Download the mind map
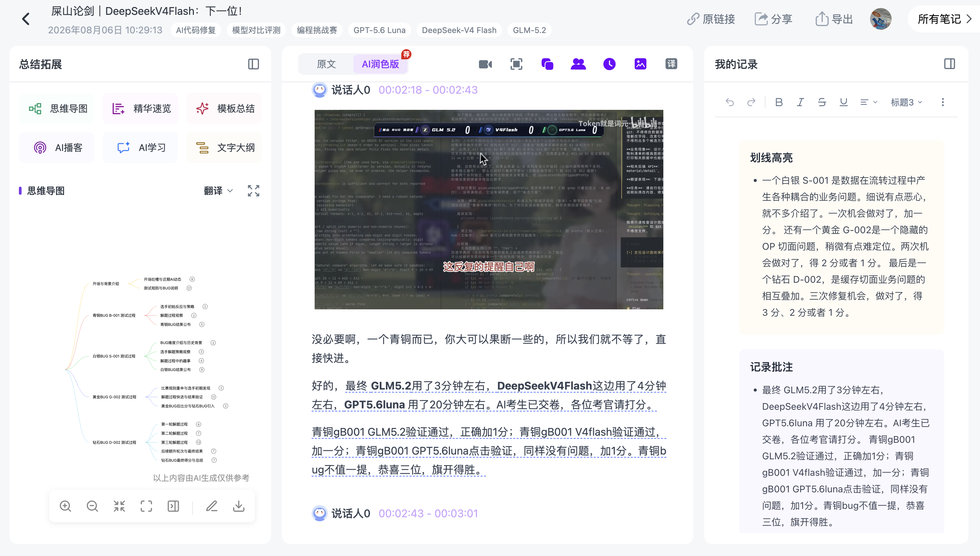 click(239, 506)
